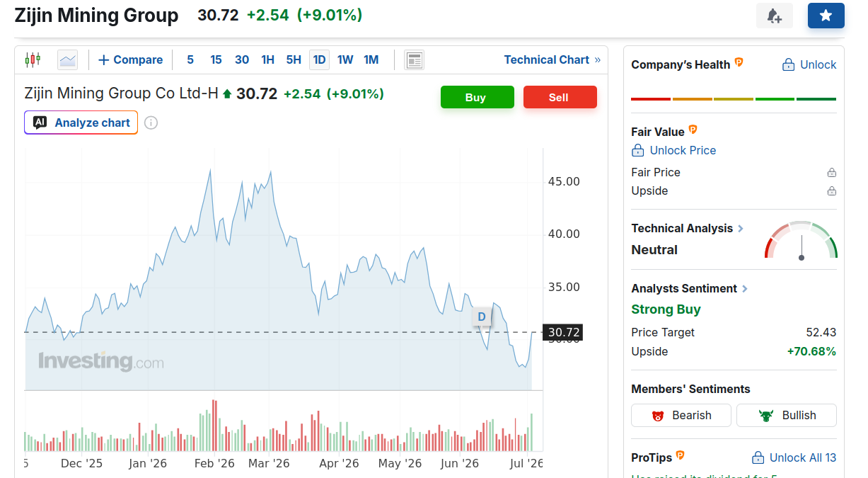Create a price alert with the bell icon
The image size is (868, 478).
[775, 16]
